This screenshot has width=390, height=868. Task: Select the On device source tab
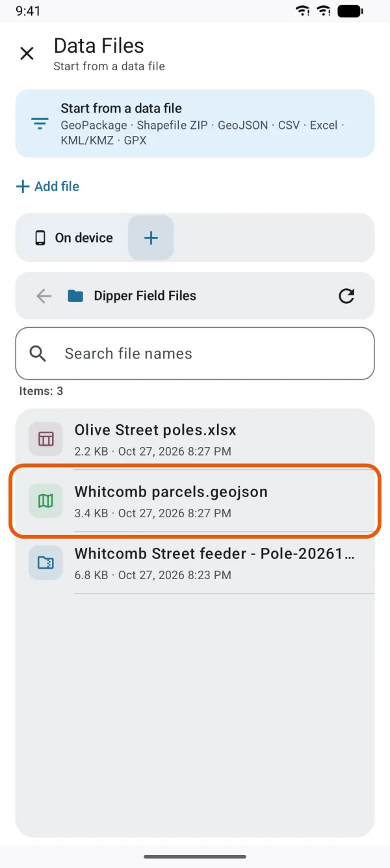[x=73, y=238]
